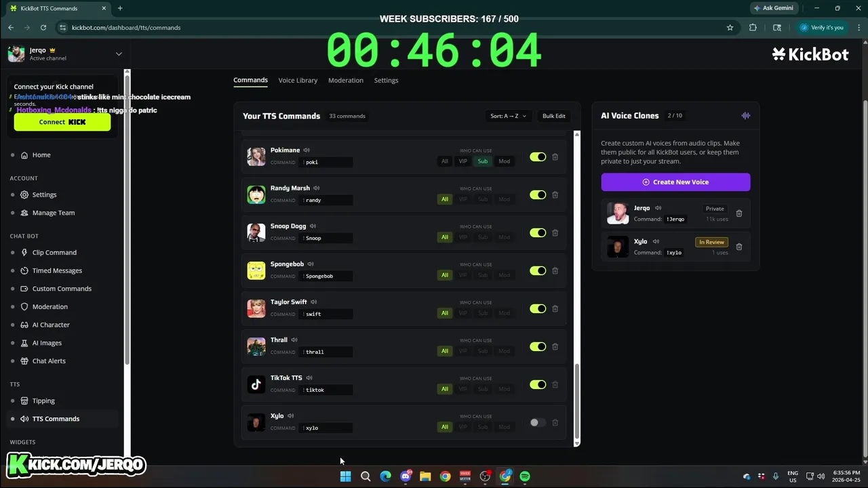Open the Sort: A → Z dropdown
868x488 pixels.
[508, 116]
